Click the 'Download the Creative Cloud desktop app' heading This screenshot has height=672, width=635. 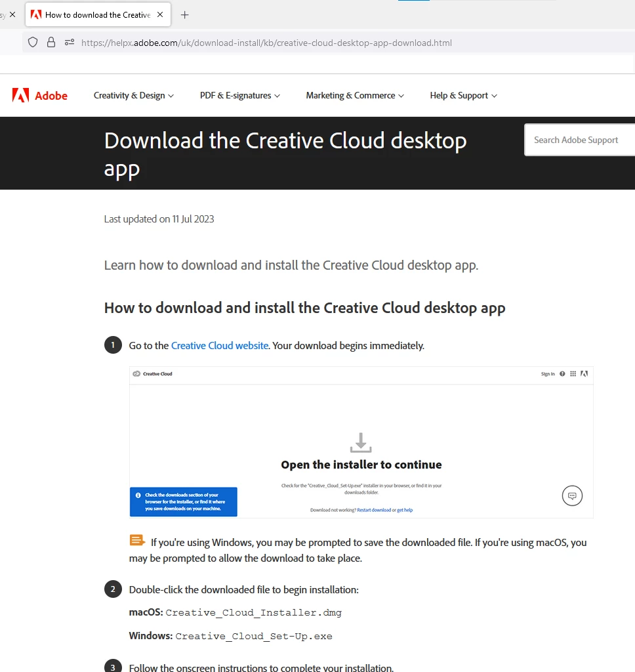(285, 154)
